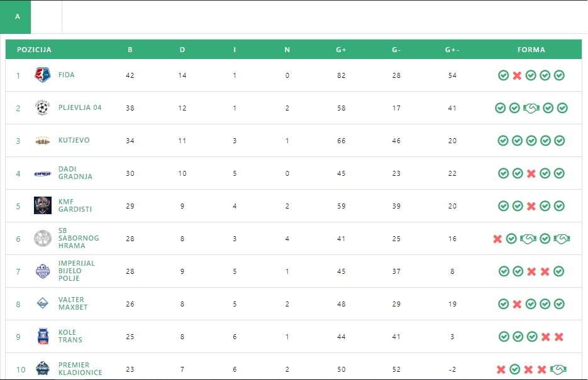This screenshot has height=380, width=588.
Task: Open the KUTJEVO team link
Action: (x=74, y=140)
